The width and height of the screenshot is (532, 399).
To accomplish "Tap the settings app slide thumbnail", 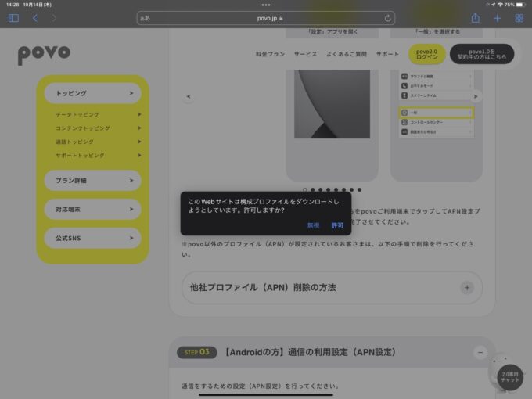I will pyautogui.click(x=332, y=104).
